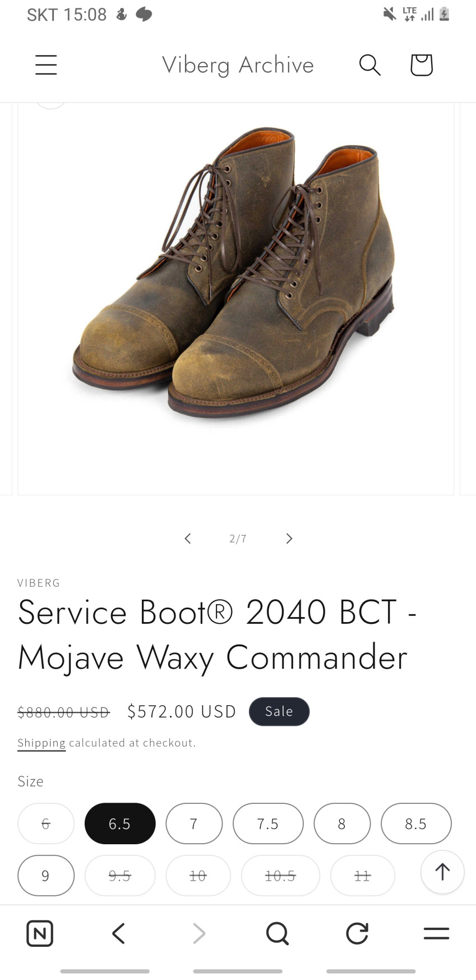Open Naver home icon in browser bar
Viewport: 476px width, 980px height.
(x=40, y=933)
